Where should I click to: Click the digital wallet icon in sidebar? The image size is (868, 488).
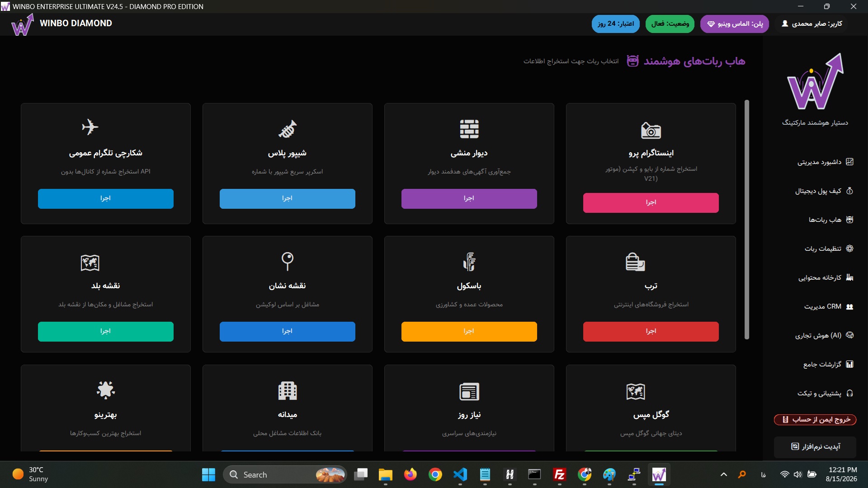pyautogui.click(x=849, y=191)
